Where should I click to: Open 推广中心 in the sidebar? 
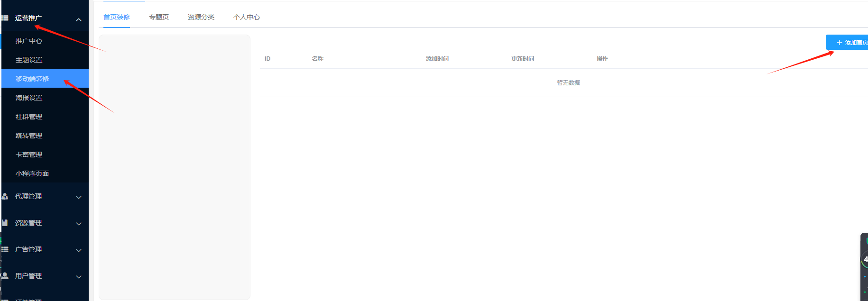[45, 41]
